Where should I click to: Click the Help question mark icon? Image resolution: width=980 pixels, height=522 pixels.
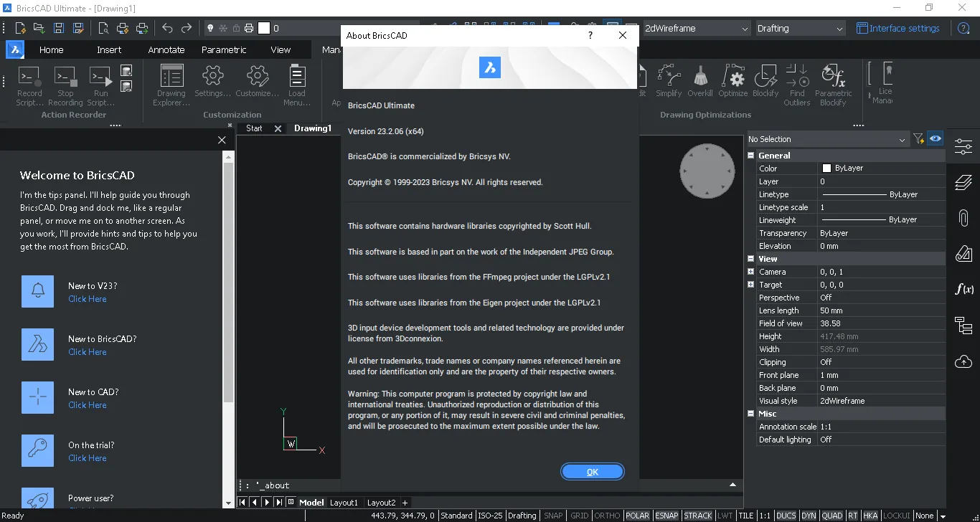(964, 29)
